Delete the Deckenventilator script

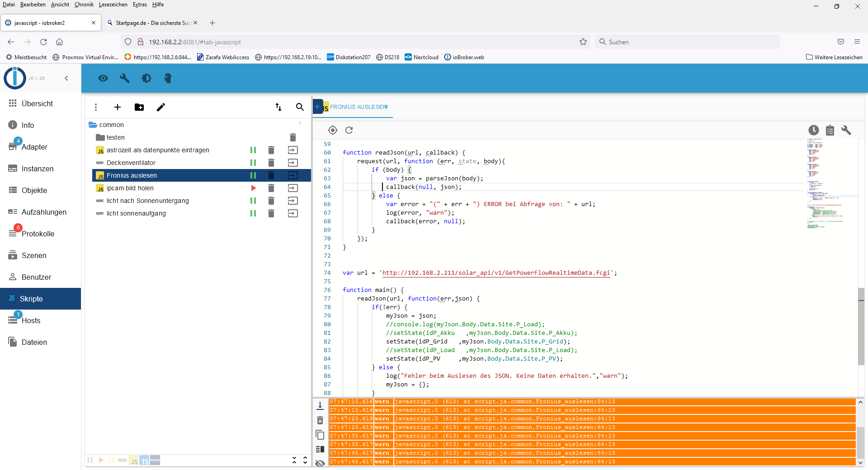(271, 163)
